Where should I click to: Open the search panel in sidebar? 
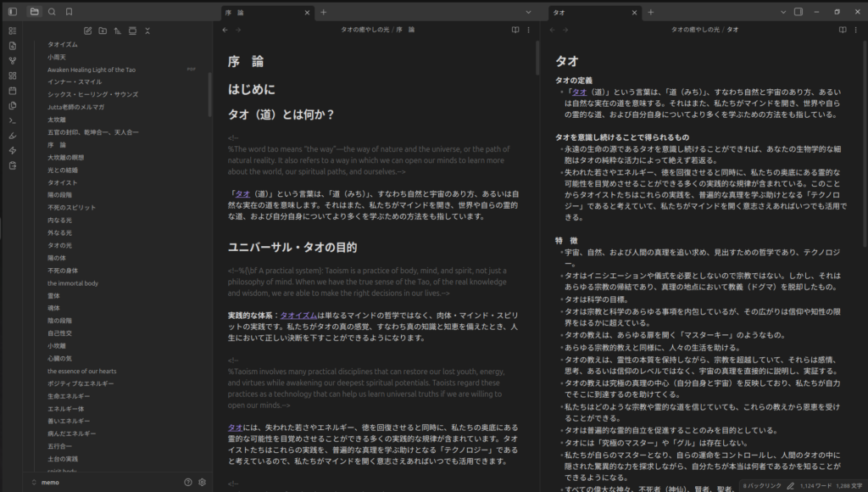(52, 12)
